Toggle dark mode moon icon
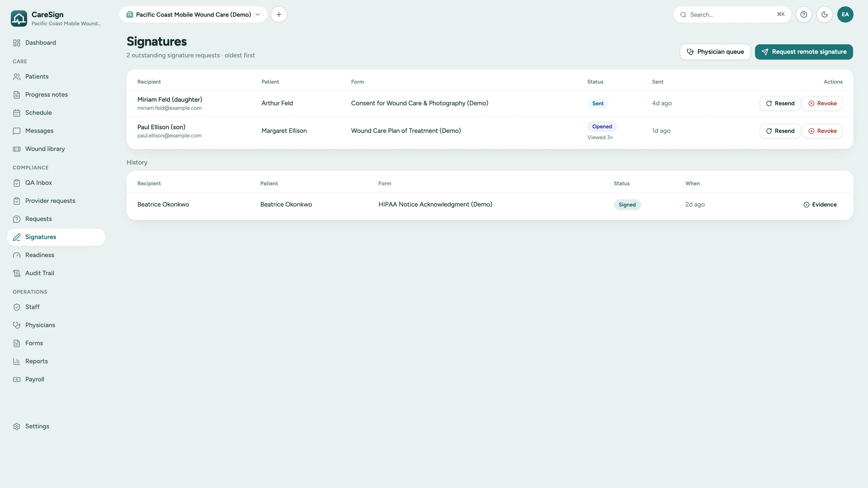This screenshot has width=868, height=488. pos(825,14)
